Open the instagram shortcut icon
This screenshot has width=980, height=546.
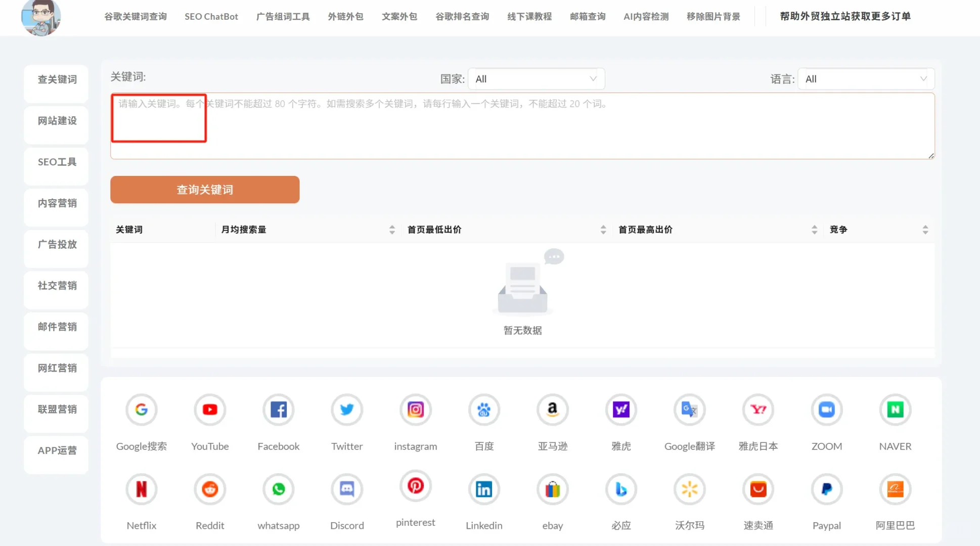point(416,409)
